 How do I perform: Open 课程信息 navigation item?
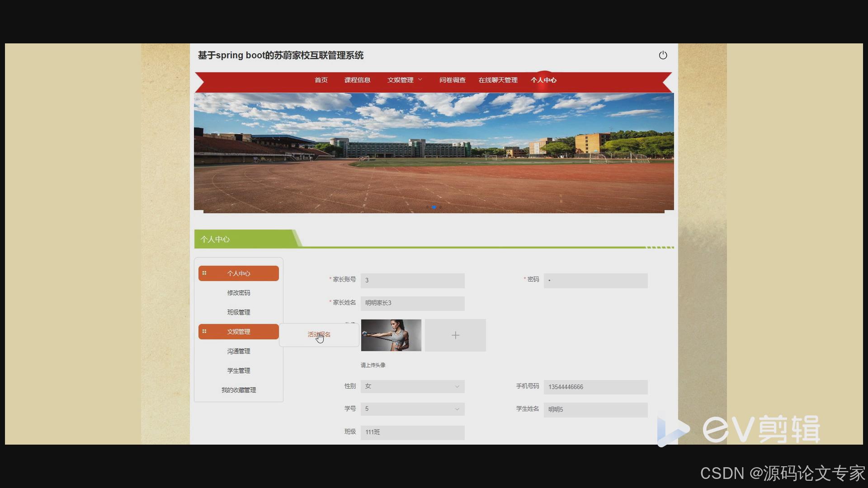tap(357, 80)
